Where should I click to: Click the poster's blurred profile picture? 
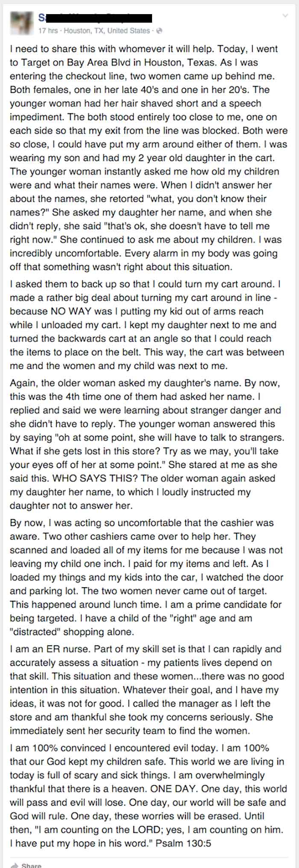coord(21,22)
